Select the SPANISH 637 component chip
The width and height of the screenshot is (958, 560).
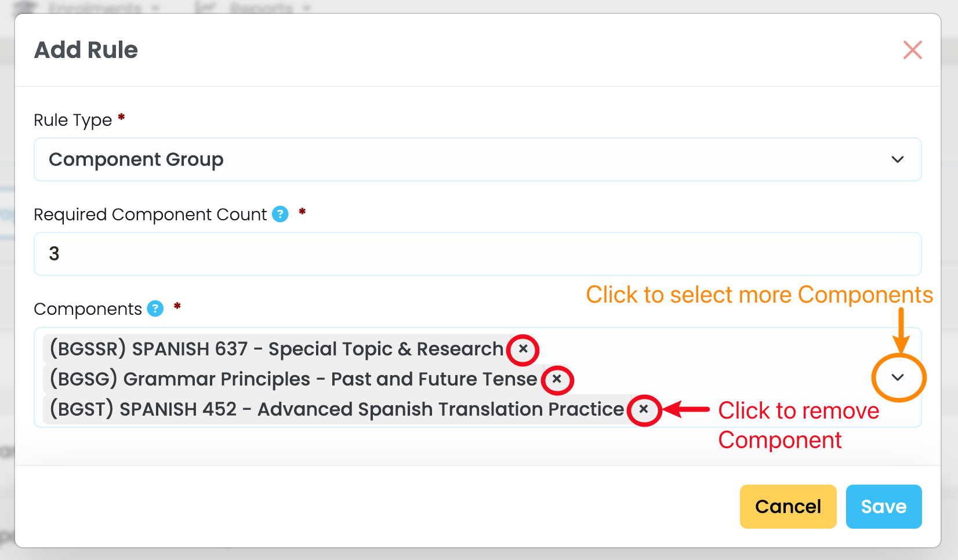coord(276,349)
